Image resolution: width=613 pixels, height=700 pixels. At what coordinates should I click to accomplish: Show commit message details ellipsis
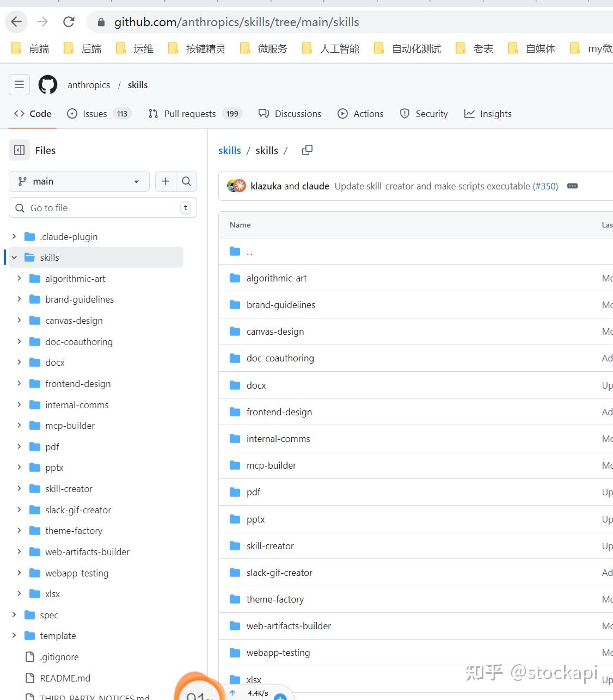coord(572,186)
